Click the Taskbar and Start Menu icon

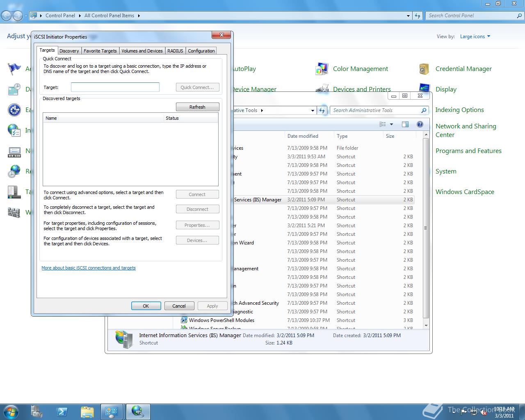(14, 192)
